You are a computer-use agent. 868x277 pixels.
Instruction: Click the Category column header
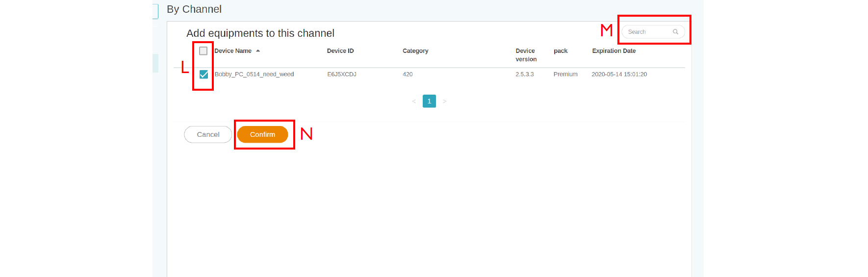pos(415,51)
